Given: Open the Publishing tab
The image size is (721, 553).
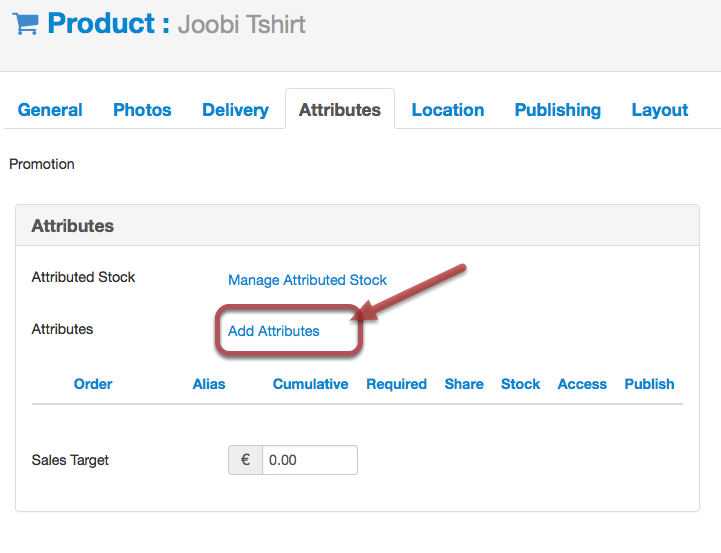Looking at the screenshot, I should [x=558, y=110].
